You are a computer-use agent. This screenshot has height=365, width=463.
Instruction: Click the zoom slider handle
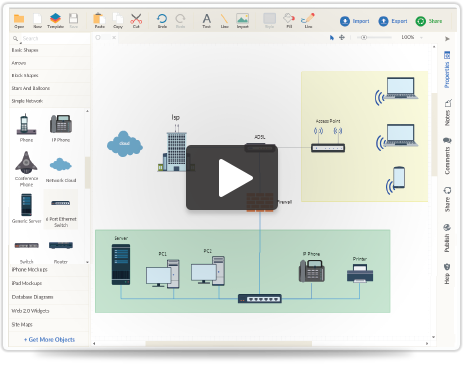pos(364,38)
